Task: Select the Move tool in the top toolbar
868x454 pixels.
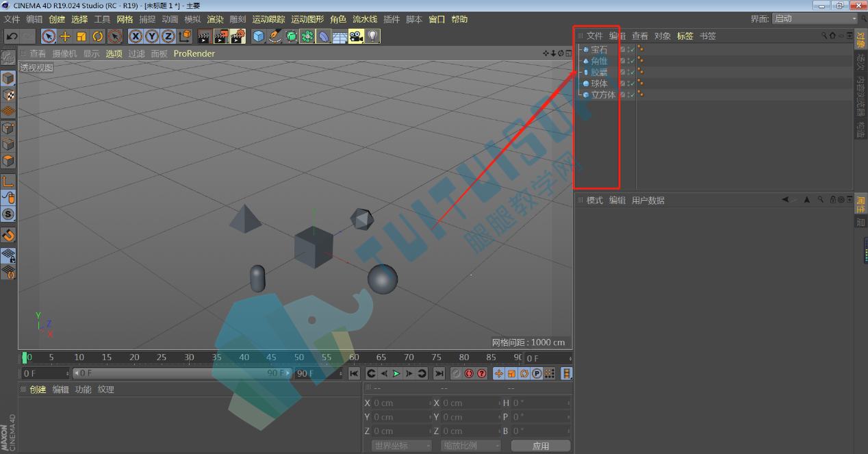Action: [x=65, y=36]
